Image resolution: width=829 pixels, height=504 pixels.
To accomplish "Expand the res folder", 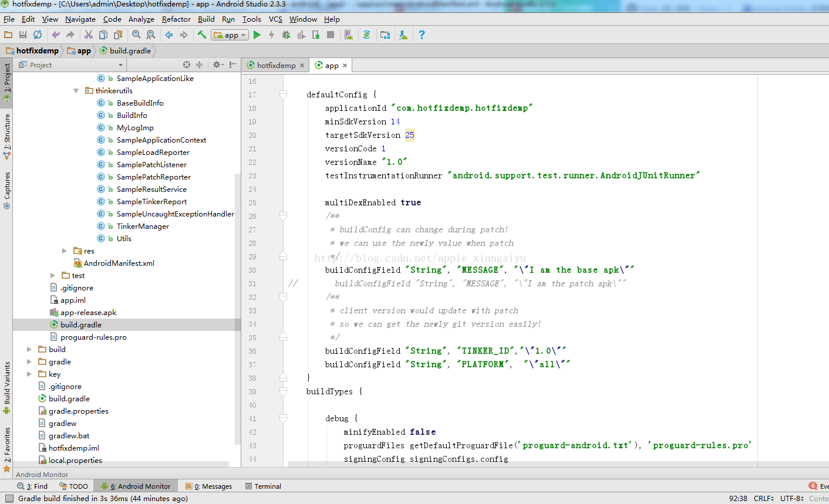I will pyautogui.click(x=65, y=251).
